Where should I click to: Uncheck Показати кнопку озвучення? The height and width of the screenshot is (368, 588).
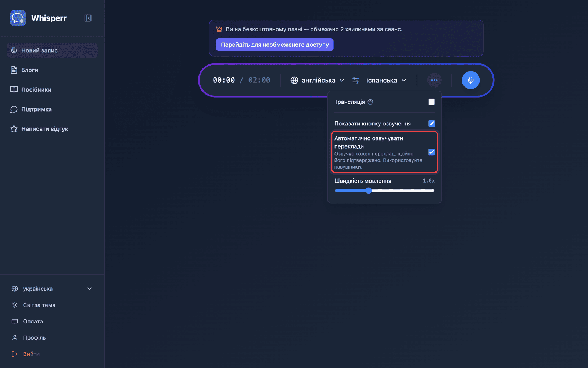point(431,124)
